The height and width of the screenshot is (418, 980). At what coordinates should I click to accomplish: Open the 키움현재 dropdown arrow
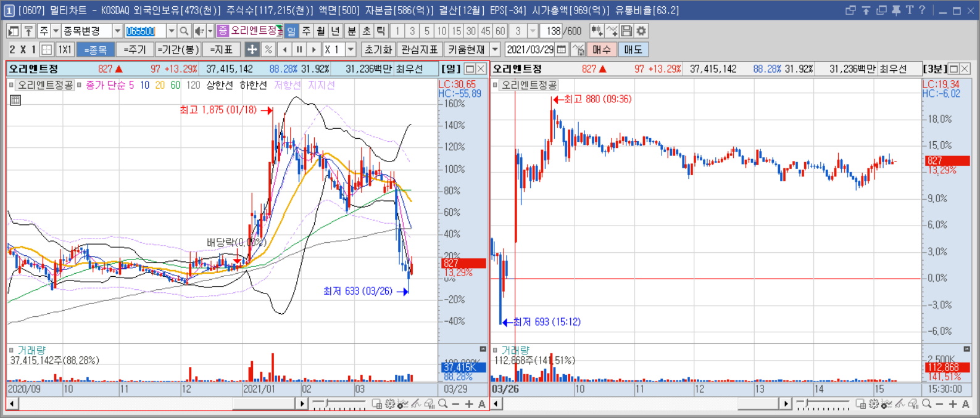pyautogui.click(x=495, y=49)
